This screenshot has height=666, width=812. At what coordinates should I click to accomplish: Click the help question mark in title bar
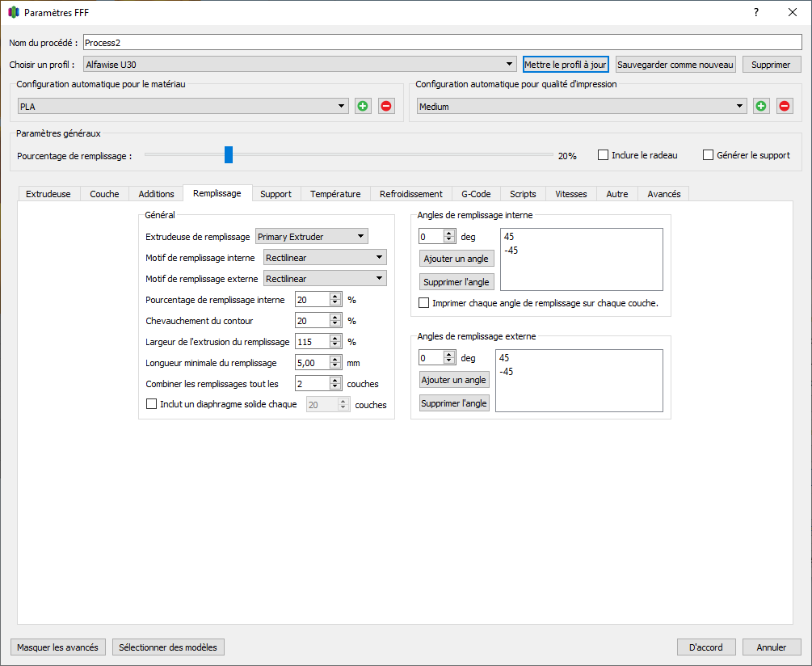click(x=756, y=12)
